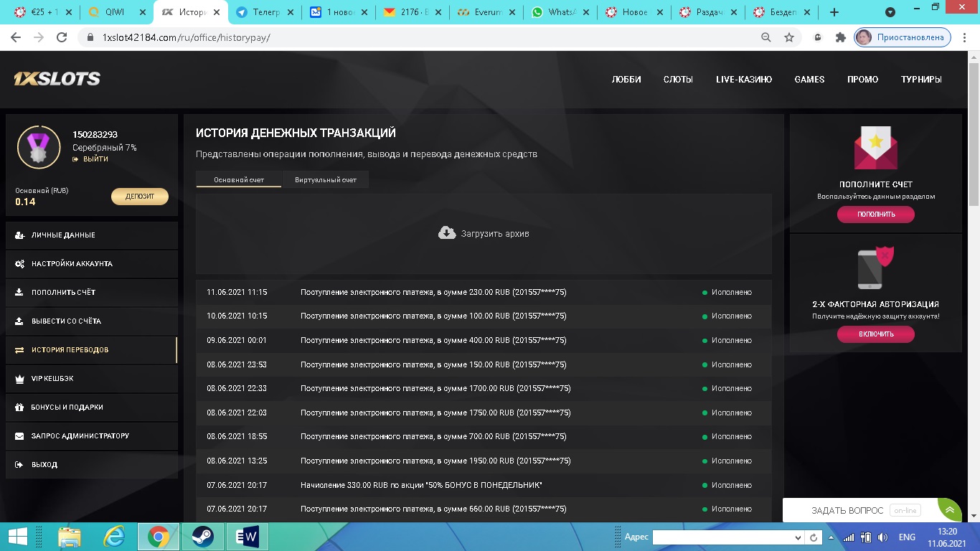Open ПРОМО in the top navigation
Screen dimensions: 980x551
pos(862,80)
